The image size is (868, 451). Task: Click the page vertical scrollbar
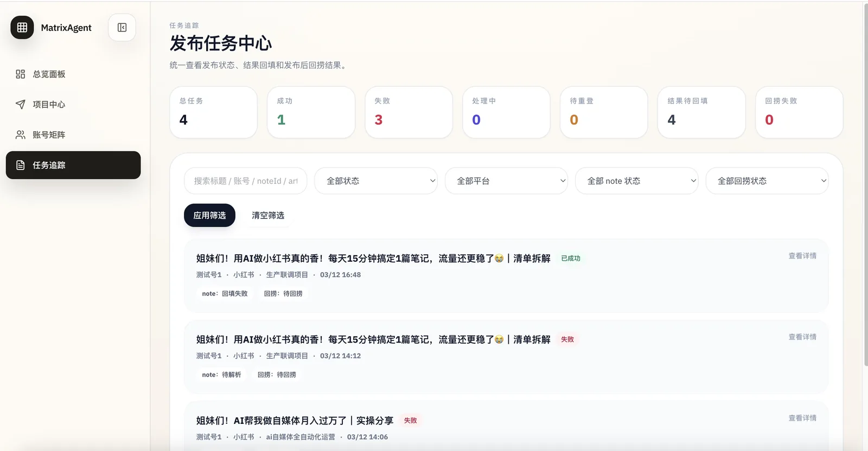865,184
